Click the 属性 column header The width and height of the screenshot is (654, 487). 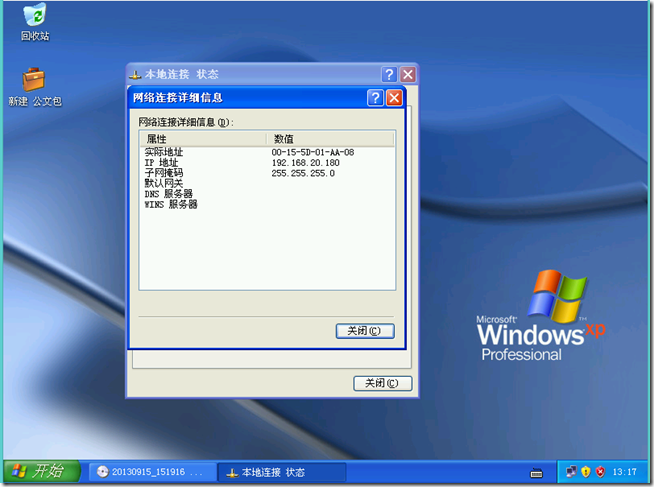point(203,139)
